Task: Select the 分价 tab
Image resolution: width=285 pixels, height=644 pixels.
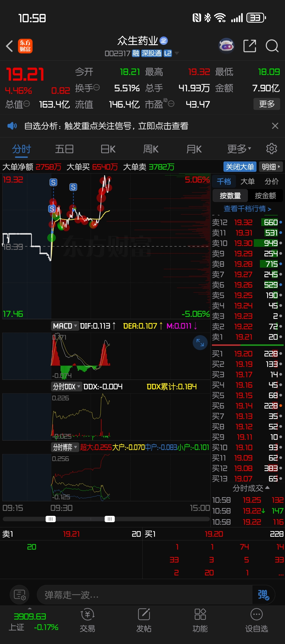Action: [x=271, y=181]
